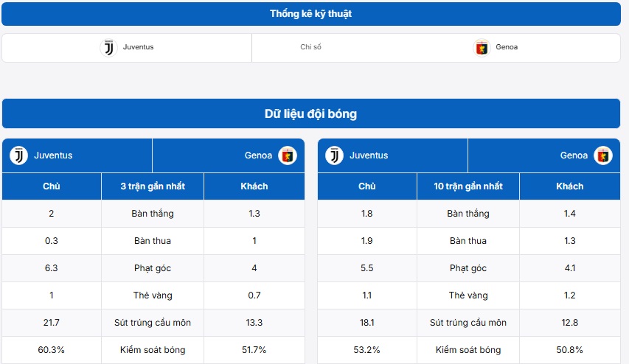Click Genoa logo in the 10 trận gần nhất table
629x364 pixels.
(x=602, y=155)
